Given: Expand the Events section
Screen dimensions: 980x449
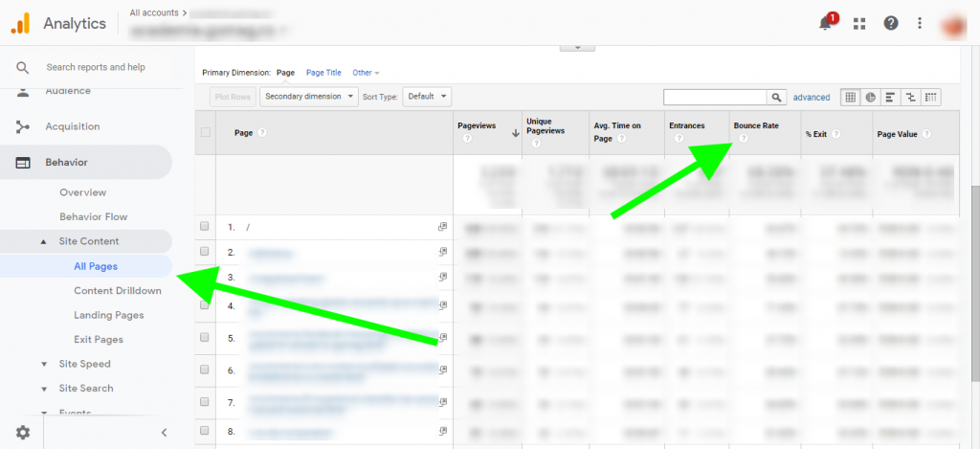Looking at the screenshot, I should 44,413.
